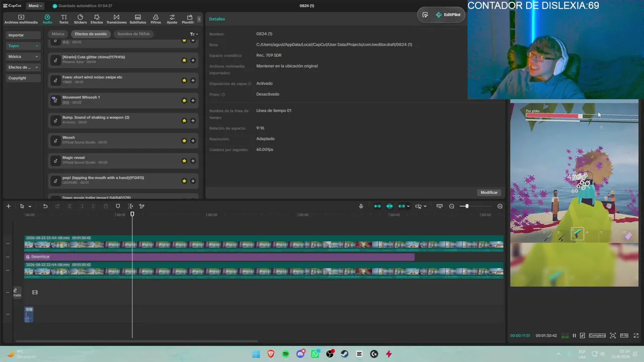
Task: Open the Windows Start menu
Action: click(256, 354)
